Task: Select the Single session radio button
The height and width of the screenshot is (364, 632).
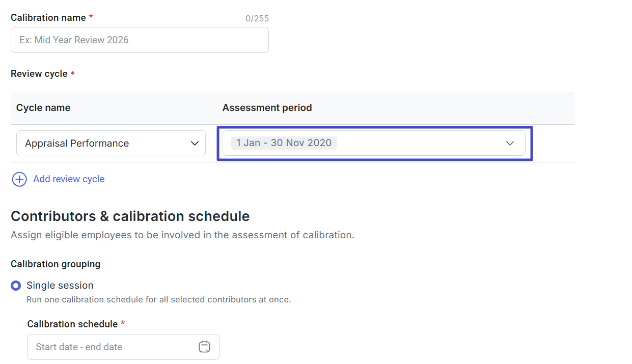Action: pos(16,286)
